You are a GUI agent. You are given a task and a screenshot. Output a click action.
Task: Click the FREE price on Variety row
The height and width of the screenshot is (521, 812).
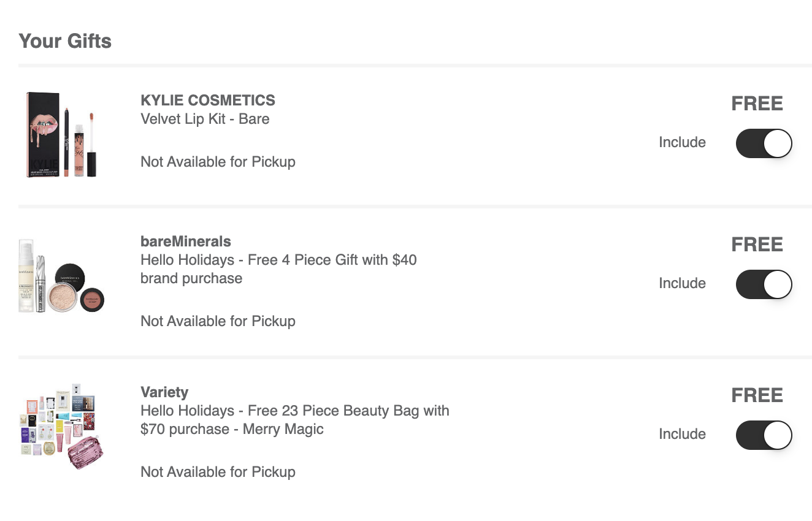(757, 395)
